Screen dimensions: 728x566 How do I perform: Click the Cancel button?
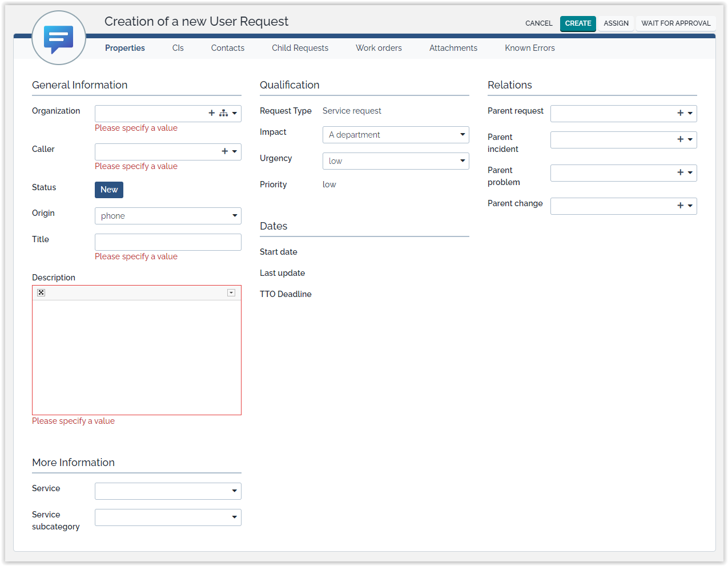point(538,23)
